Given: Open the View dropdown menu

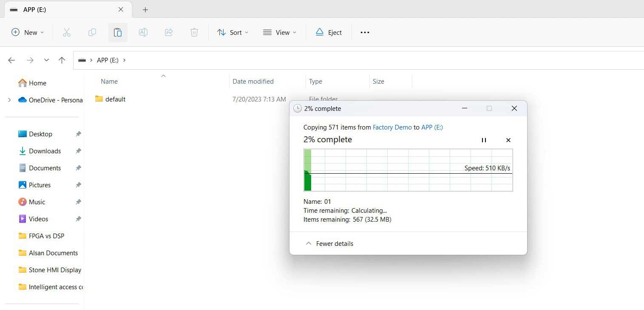Looking at the screenshot, I should [280, 32].
